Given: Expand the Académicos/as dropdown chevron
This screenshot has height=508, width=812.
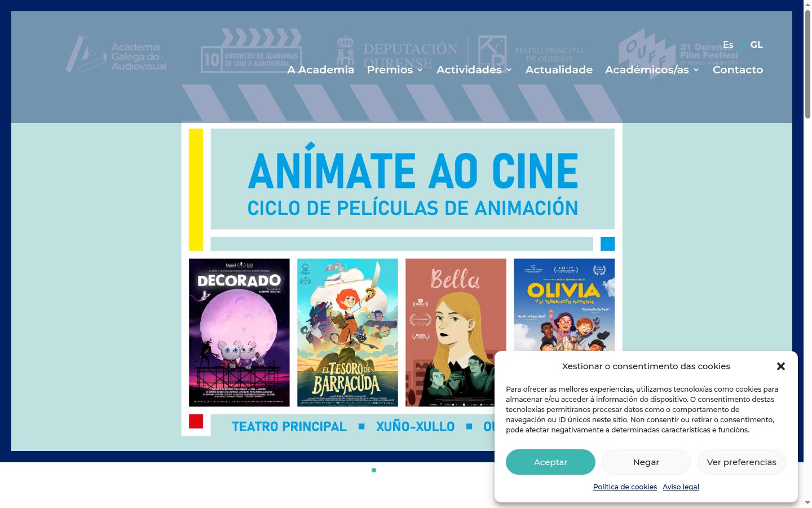Looking at the screenshot, I should coord(696,70).
